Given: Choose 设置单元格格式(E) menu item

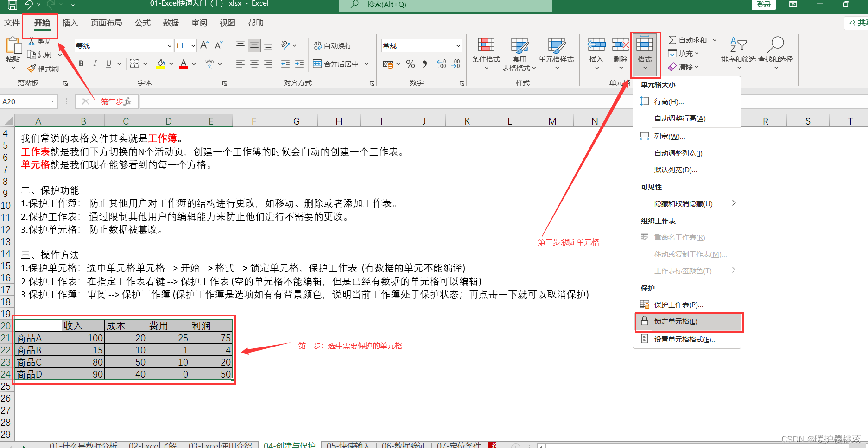Looking at the screenshot, I should click(x=687, y=339).
